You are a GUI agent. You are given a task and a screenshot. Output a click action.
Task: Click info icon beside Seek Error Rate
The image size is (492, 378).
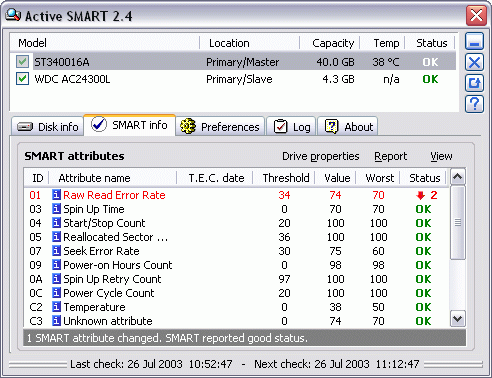coord(56,251)
